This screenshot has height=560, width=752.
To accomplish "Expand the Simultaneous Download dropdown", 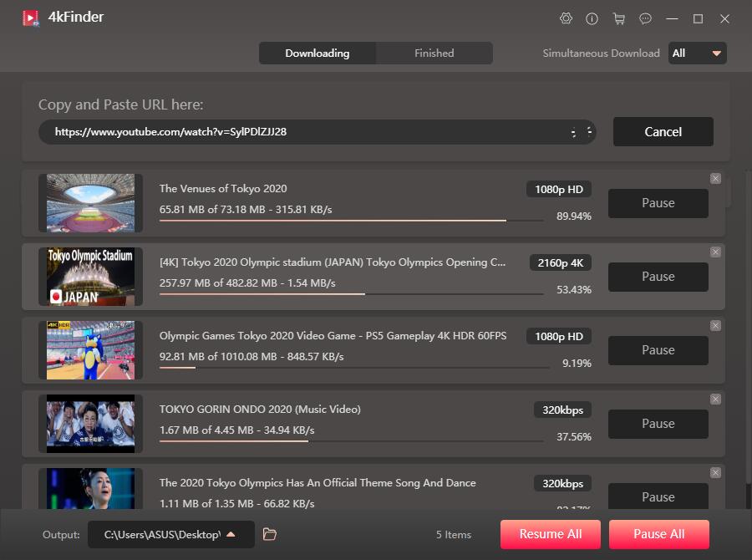I will tap(697, 53).
